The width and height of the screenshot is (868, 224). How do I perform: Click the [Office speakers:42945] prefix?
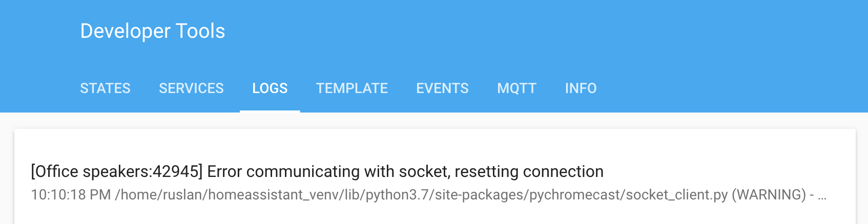click(117, 171)
